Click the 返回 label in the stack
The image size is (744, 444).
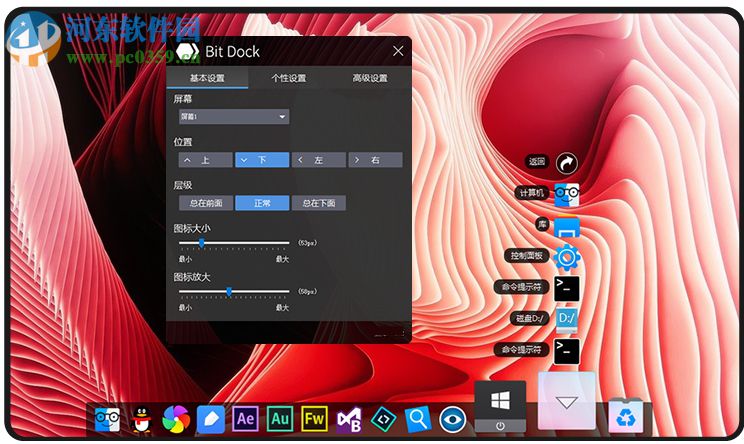click(537, 161)
